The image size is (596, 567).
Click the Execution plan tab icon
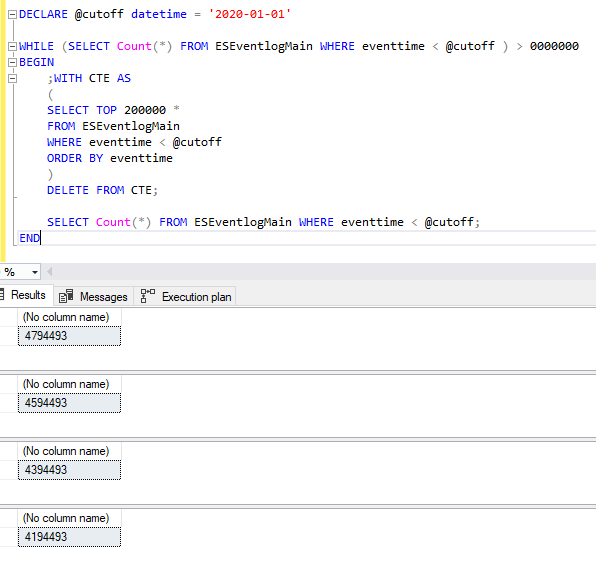[147, 296]
